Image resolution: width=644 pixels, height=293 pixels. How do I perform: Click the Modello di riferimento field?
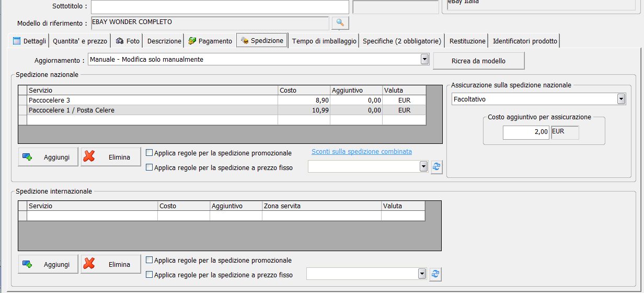(x=210, y=23)
